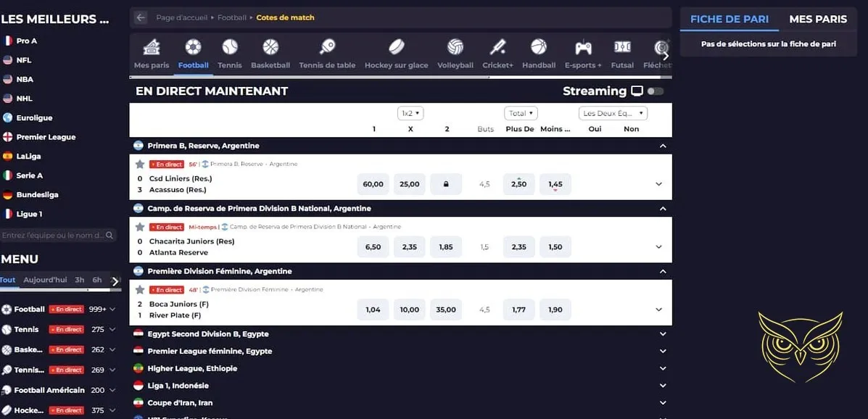Screen dimensions: 868x419
Task: Select the Aujourd'hui filter tab
Action: pyautogui.click(x=44, y=279)
